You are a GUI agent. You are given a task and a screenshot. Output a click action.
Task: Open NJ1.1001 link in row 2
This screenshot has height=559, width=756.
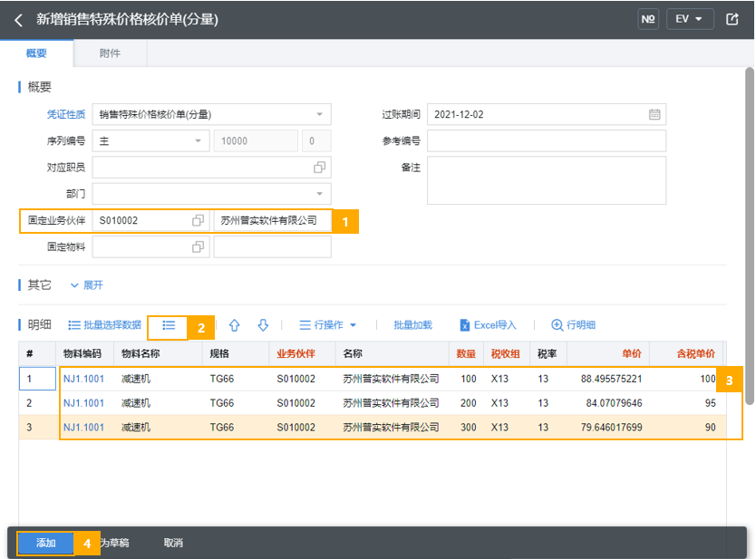pos(84,403)
